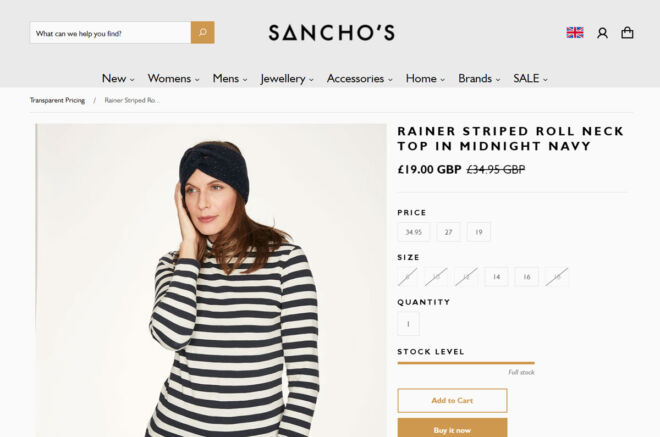Go to the Sancho's logo homepage
The height and width of the screenshot is (437, 660).
[x=332, y=33]
